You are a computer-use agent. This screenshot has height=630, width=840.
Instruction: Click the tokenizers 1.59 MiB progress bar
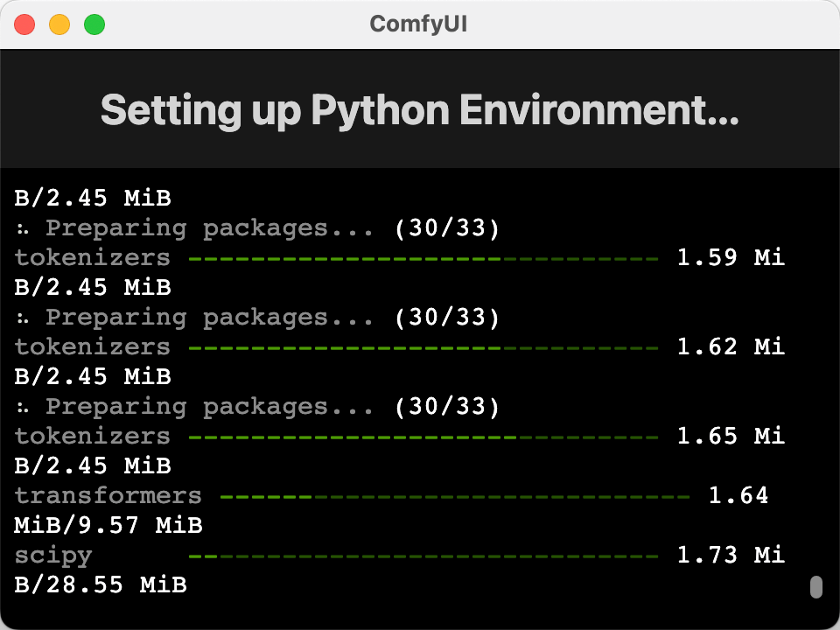pyautogui.click(x=423, y=259)
